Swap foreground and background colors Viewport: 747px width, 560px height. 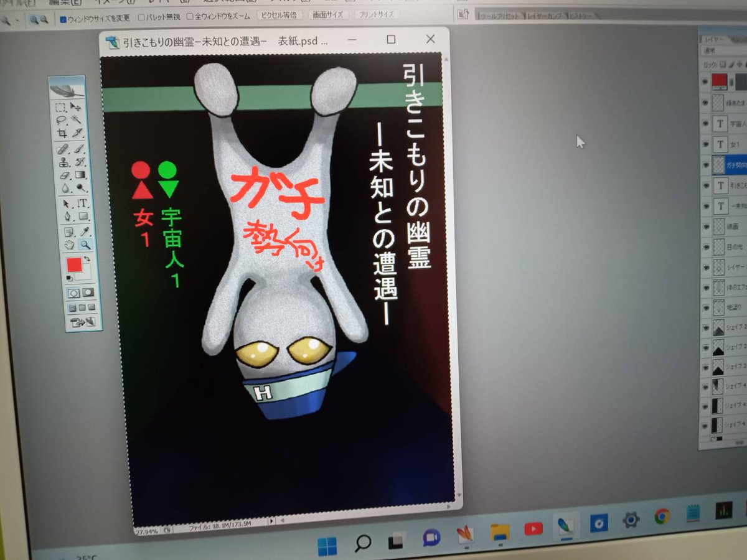coord(87,258)
